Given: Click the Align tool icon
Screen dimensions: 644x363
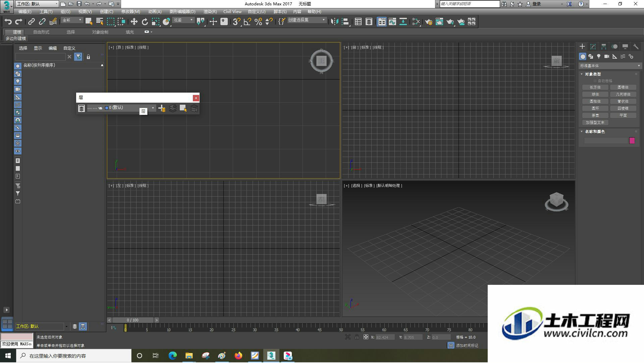Looking at the screenshot, I should [x=345, y=22].
